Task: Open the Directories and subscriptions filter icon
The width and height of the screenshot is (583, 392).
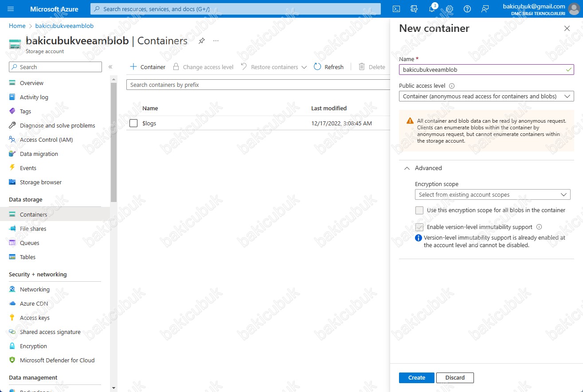Action: tap(415, 9)
